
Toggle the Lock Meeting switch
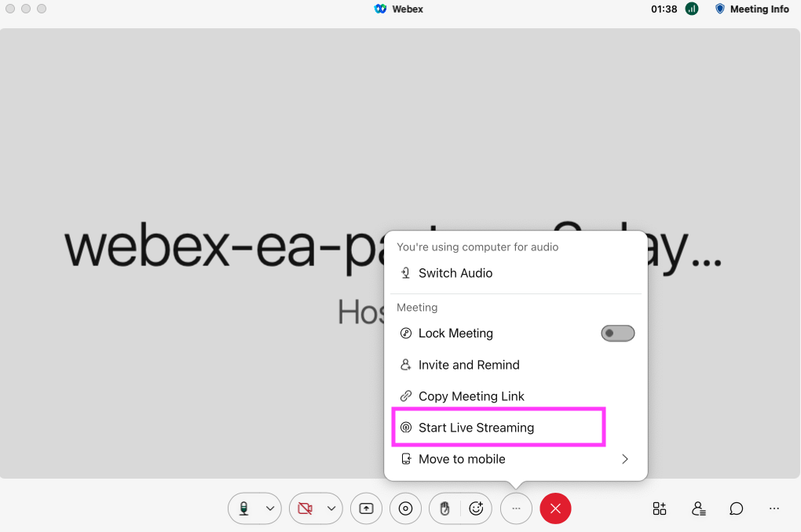(x=617, y=333)
